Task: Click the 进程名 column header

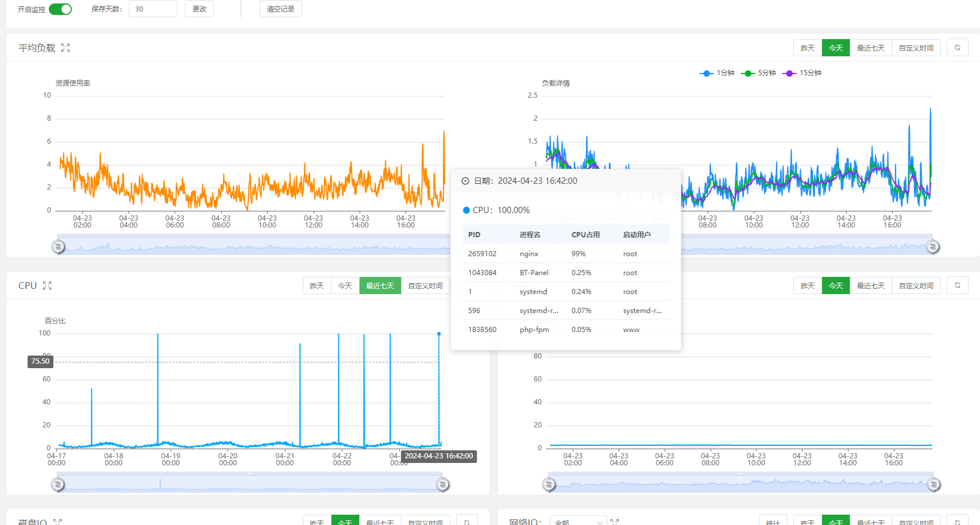Action: pyautogui.click(x=530, y=235)
